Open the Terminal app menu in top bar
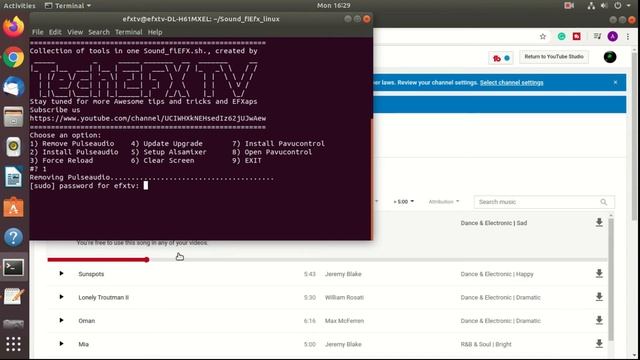Image resolution: width=640 pixels, height=360 pixels. [67, 5]
